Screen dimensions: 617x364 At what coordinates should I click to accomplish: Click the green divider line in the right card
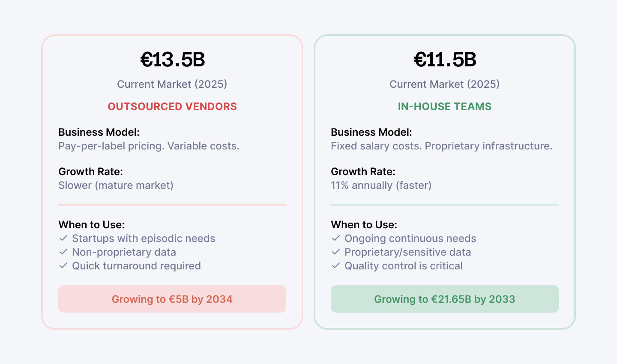(445, 205)
